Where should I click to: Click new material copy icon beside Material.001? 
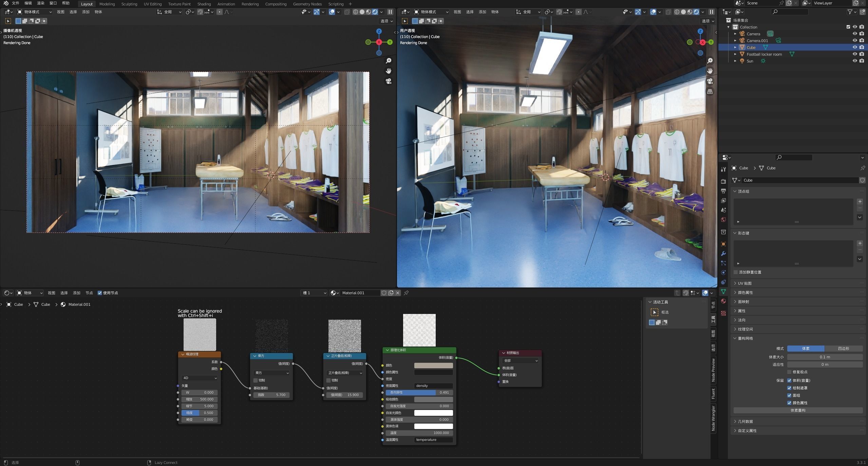pos(391,293)
